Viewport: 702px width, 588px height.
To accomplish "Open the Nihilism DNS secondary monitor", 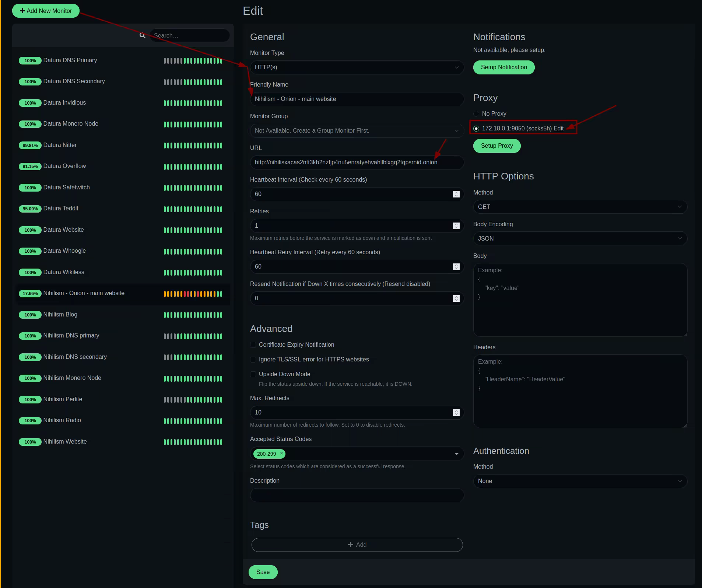I will coord(123,357).
